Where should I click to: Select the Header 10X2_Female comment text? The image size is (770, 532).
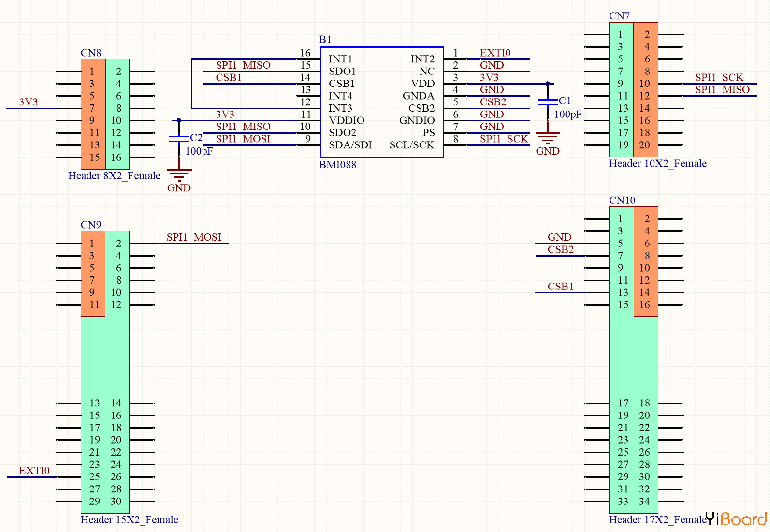(657, 163)
